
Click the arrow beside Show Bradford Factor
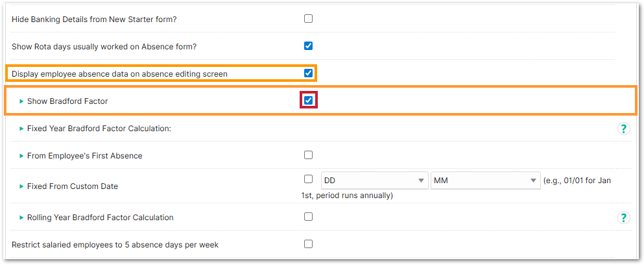(21, 101)
